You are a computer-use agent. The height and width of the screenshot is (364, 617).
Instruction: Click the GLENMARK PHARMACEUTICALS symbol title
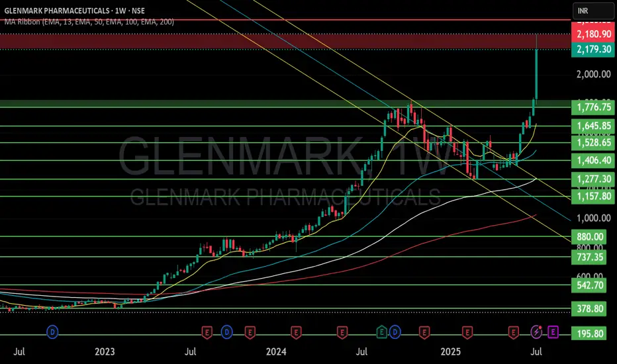click(74, 11)
